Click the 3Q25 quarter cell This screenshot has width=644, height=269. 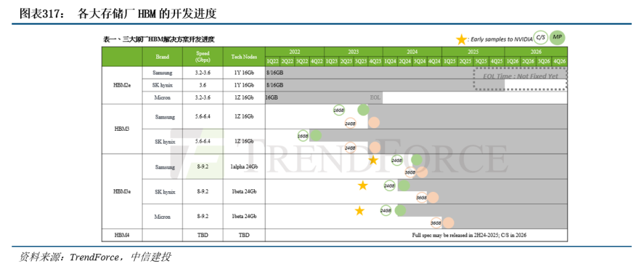[x=481, y=62]
